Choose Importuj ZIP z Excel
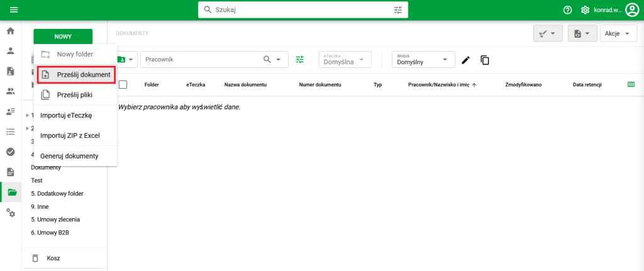The image size is (644, 271). click(70, 135)
